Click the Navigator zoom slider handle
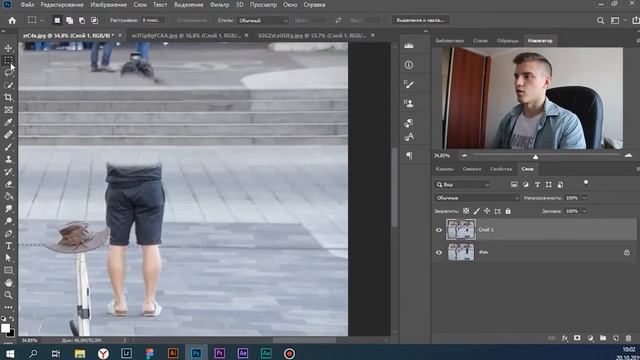 535,157
